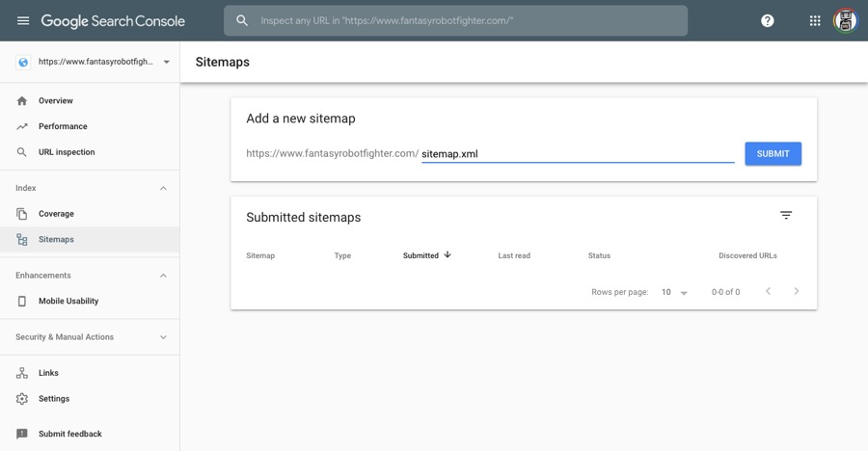Collapse the Enhancements section
This screenshot has width=868, height=451.
163,276
